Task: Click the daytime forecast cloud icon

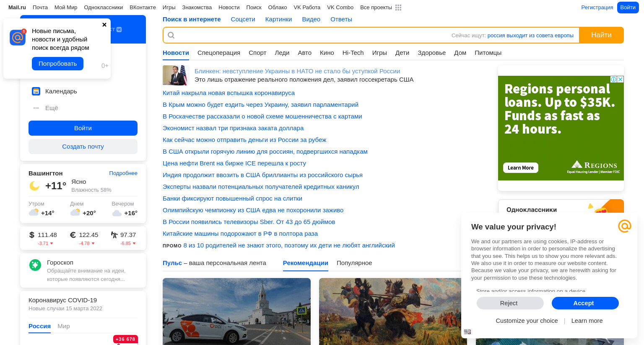Action: pyautogui.click(x=75, y=212)
